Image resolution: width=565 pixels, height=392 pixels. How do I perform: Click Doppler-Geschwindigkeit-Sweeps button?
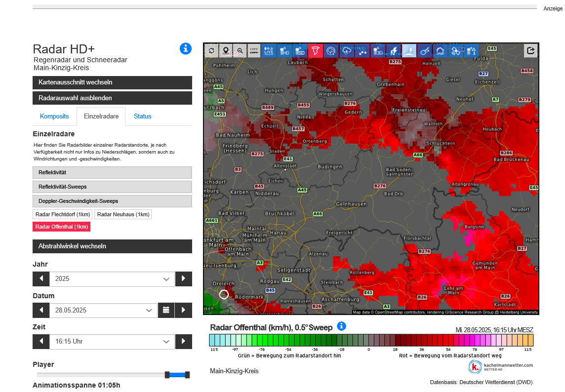(112, 201)
